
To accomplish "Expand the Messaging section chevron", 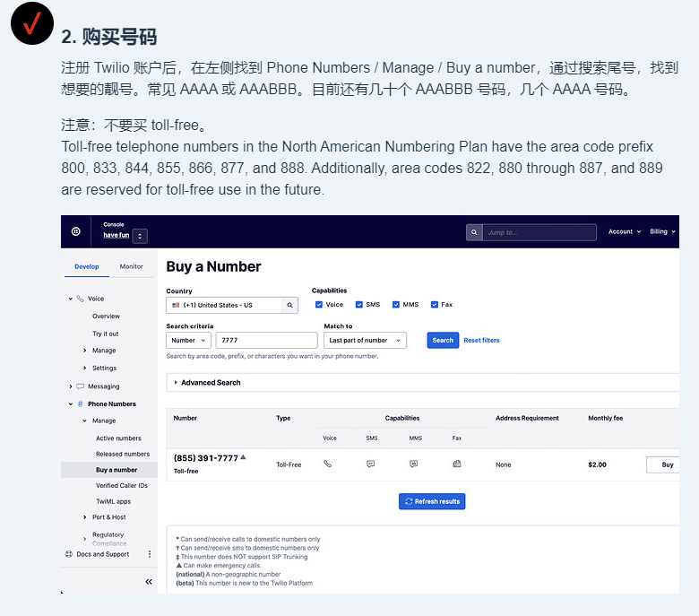I will point(71,386).
